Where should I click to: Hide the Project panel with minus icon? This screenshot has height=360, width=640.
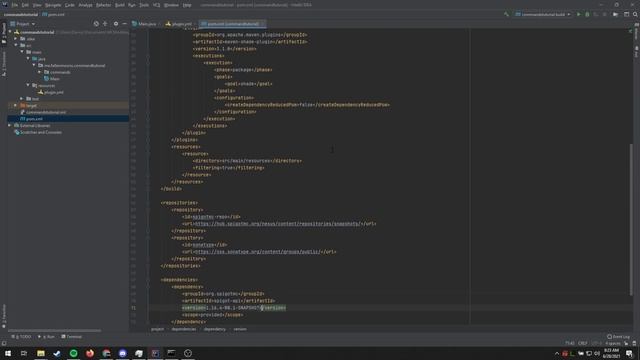pos(124,24)
